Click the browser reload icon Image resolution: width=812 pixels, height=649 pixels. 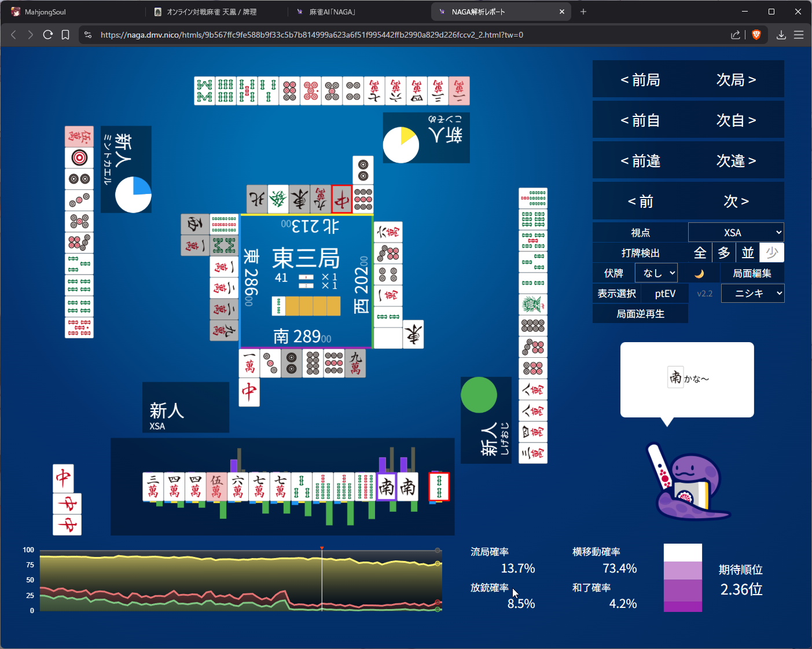tap(48, 35)
